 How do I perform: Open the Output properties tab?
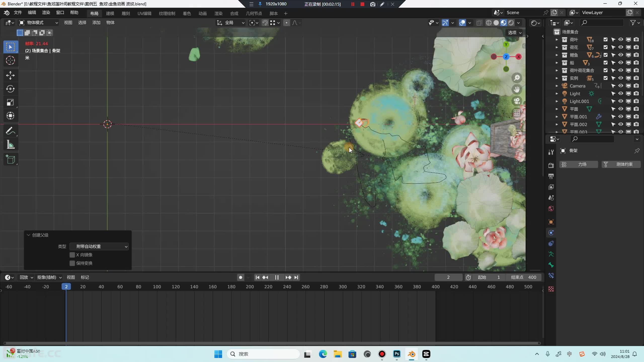pyautogui.click(x=551, y=176)
